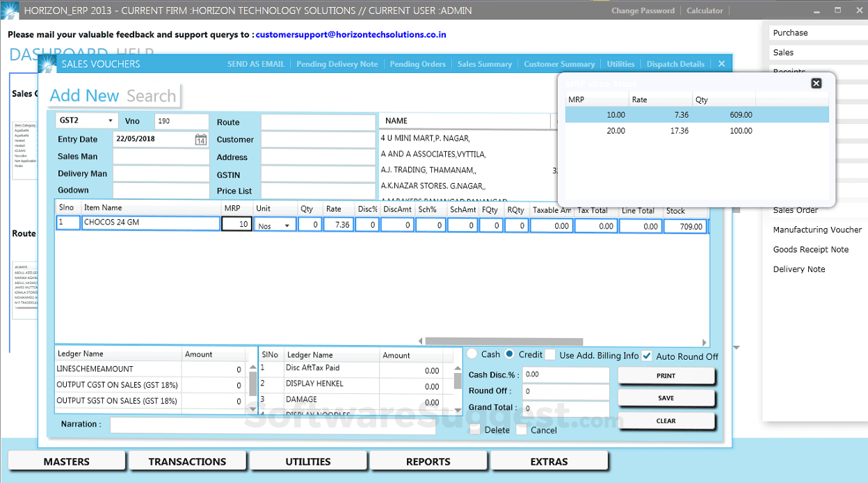Click the SAVE button
The height and width of the screenshot is (483, 868).
[666, 398]
